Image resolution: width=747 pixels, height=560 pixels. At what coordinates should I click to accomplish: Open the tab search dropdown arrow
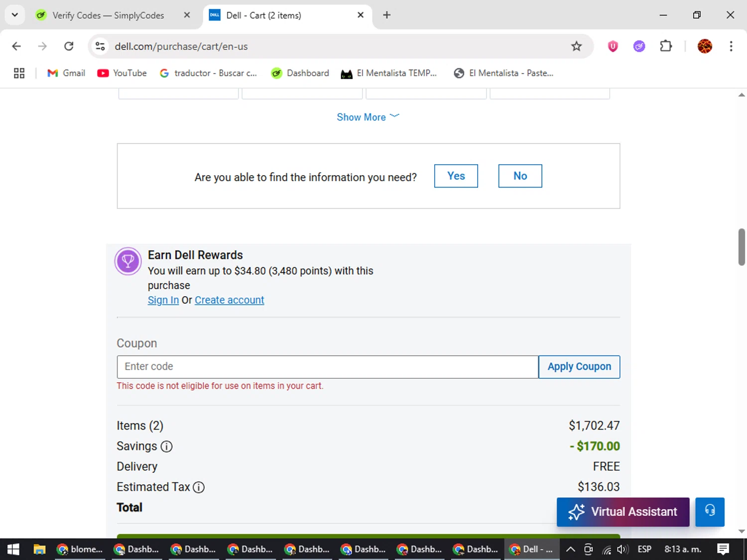tap(14, 15)
